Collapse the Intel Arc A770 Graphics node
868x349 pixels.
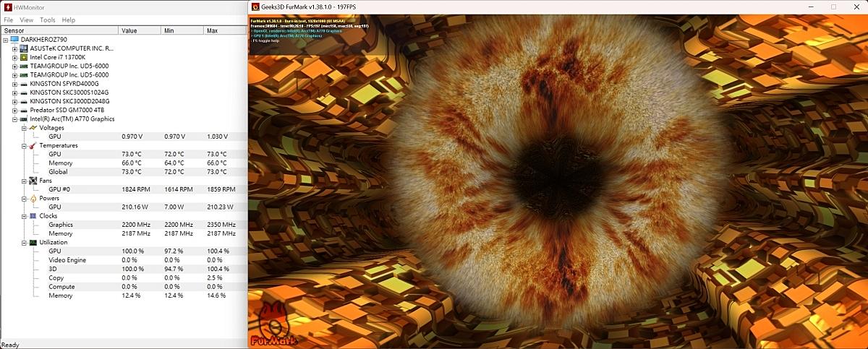coord(14,119)
